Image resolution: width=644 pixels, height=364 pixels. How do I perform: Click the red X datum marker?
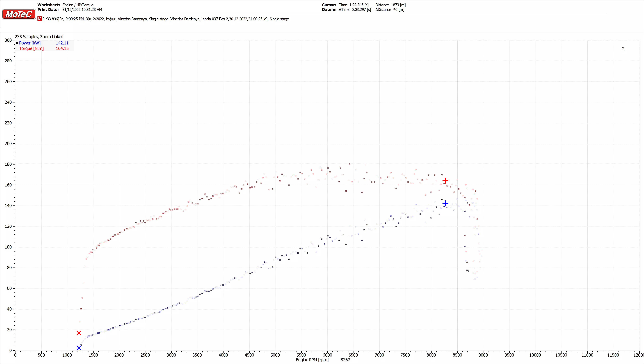pos(79,333)
